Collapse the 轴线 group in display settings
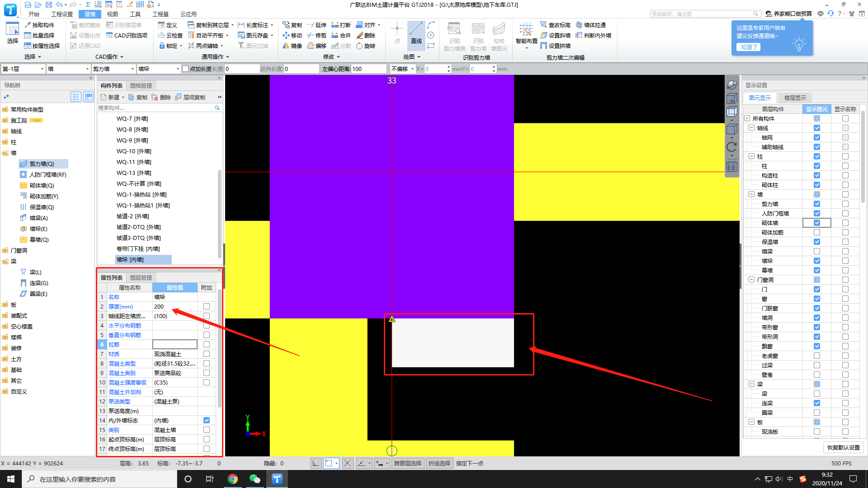 point(752,128)
